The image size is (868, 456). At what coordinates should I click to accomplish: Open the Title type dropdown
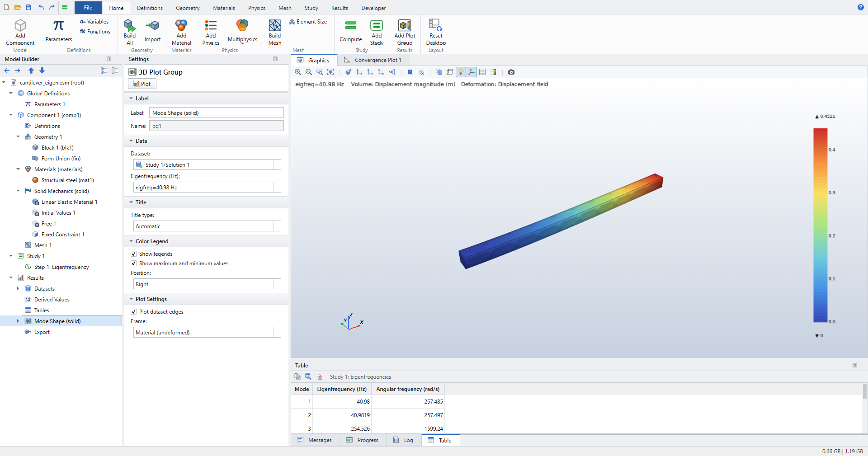coord(207,226)
